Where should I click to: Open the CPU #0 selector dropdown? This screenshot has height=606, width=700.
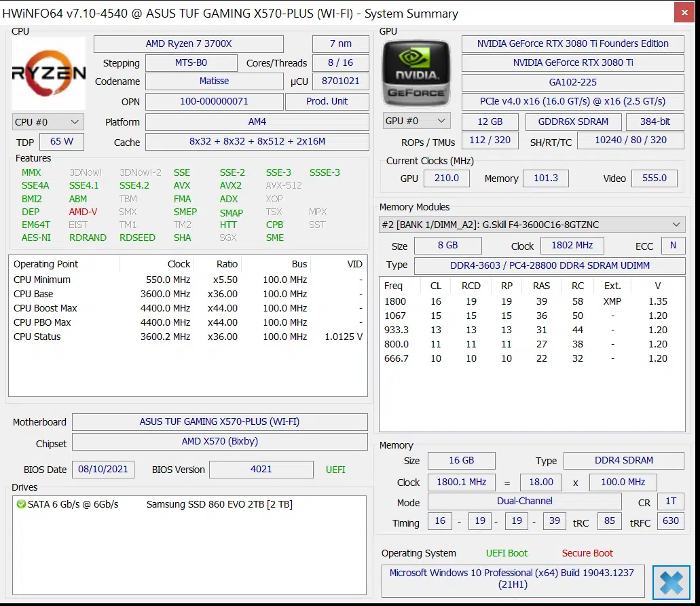click(48, 122)
